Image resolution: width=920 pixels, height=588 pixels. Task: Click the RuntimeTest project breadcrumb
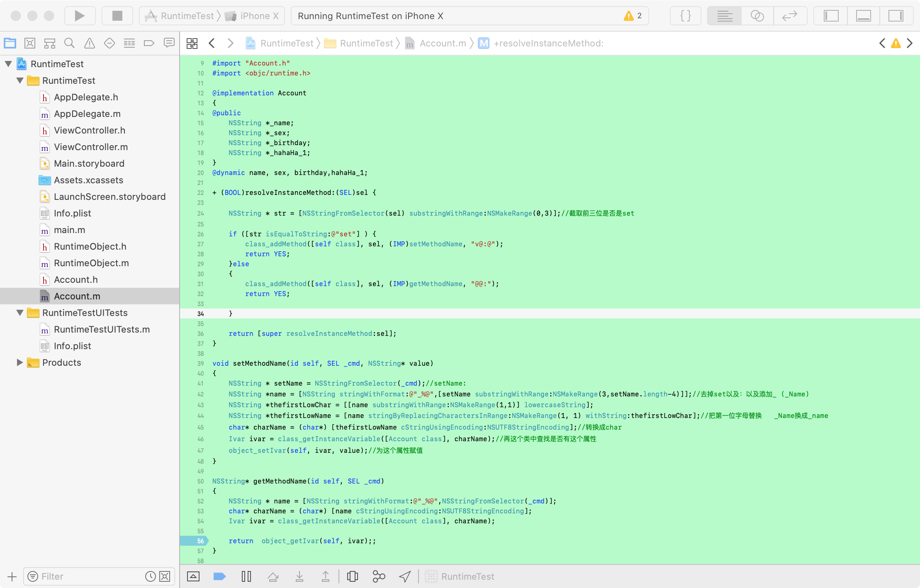(x=280, y=43)
